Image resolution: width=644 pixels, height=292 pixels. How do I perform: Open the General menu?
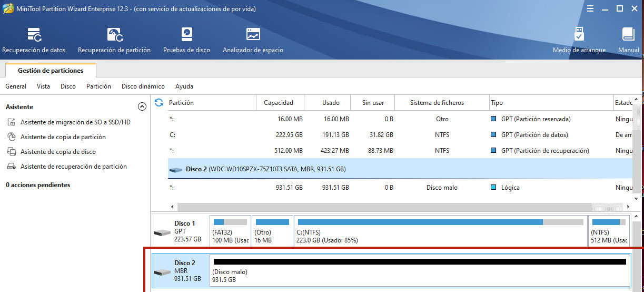[16, 86]
